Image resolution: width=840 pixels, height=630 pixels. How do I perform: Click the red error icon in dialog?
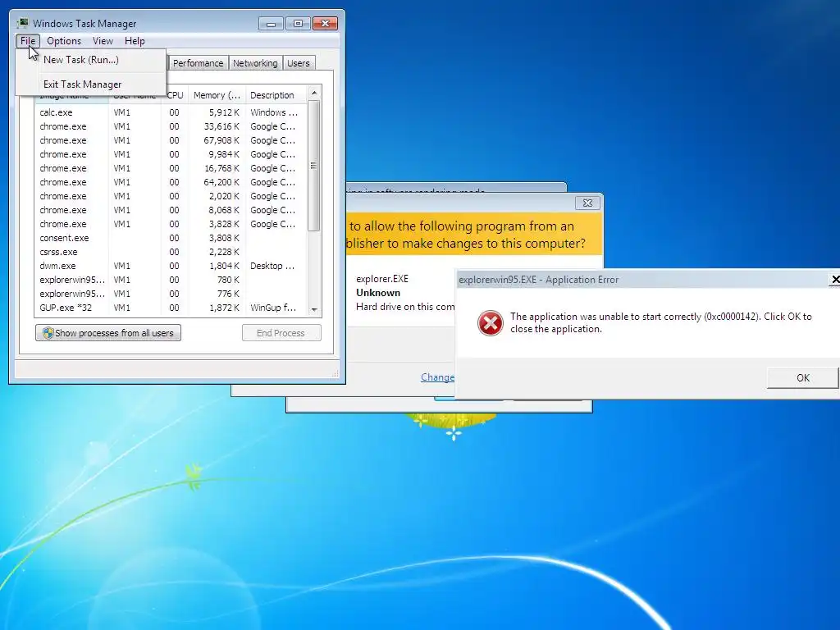pos(491,323)
